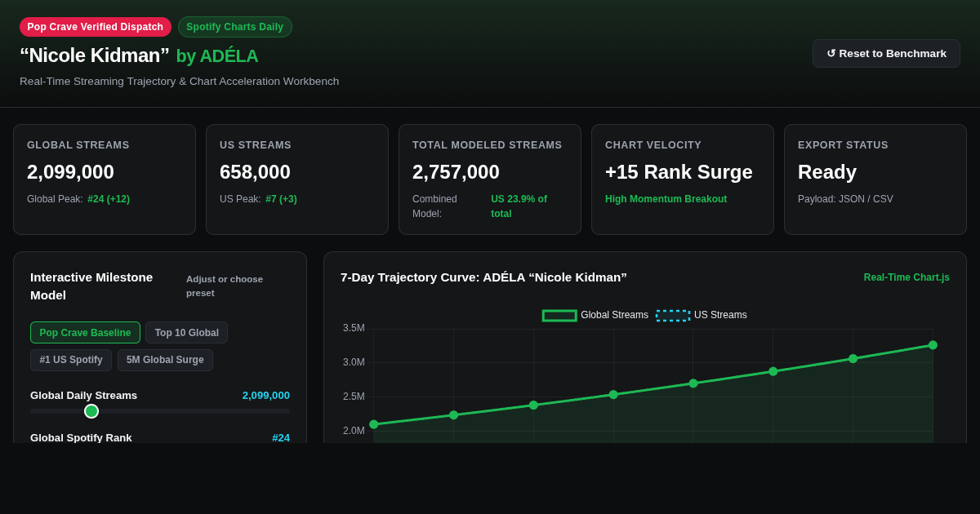980x514 pixels.
Task: Click the Adjust or choose preset hint
Action: (x=225, y=286)
